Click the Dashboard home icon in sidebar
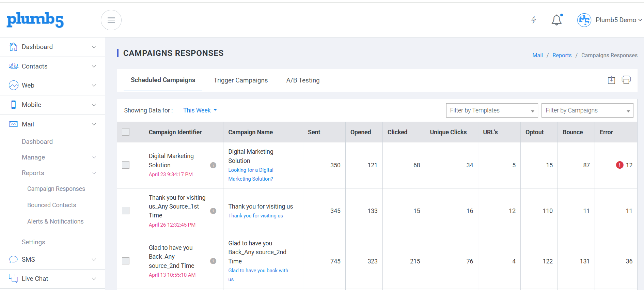 point(13,47)
